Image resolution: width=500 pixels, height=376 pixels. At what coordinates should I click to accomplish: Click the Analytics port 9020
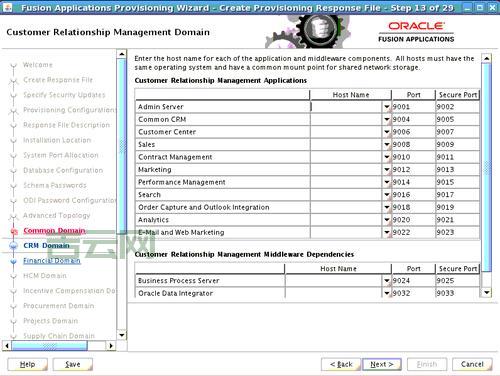(x=413, y=220)
